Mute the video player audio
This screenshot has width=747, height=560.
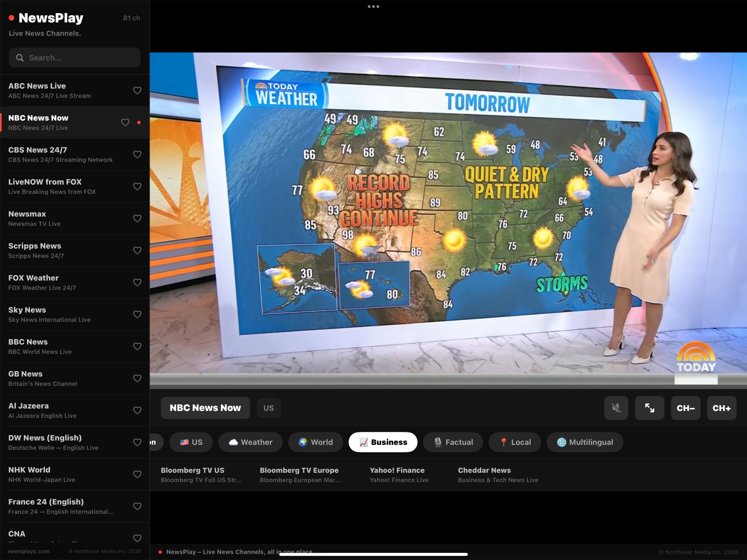pyautogui.click(x=616, y=408)
